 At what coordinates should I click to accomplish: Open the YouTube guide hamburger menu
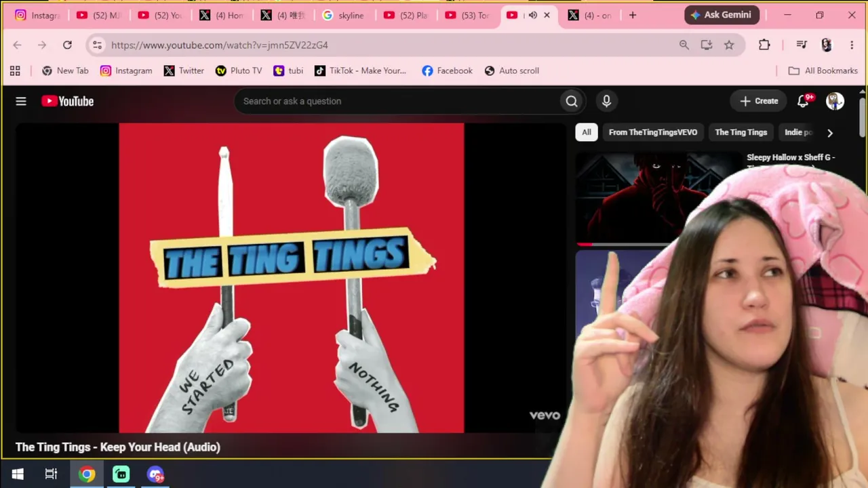[x=21, y=101]
